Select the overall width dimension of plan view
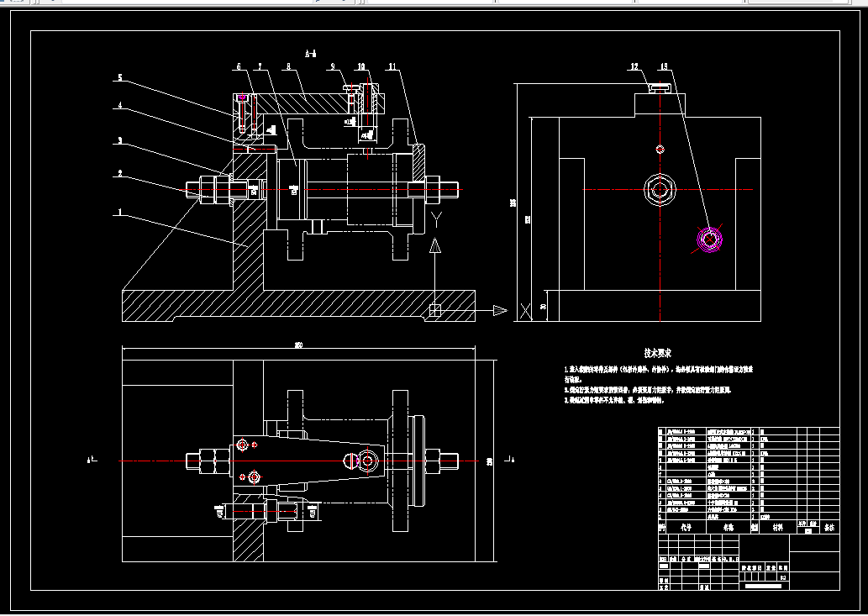 point(298,345)
